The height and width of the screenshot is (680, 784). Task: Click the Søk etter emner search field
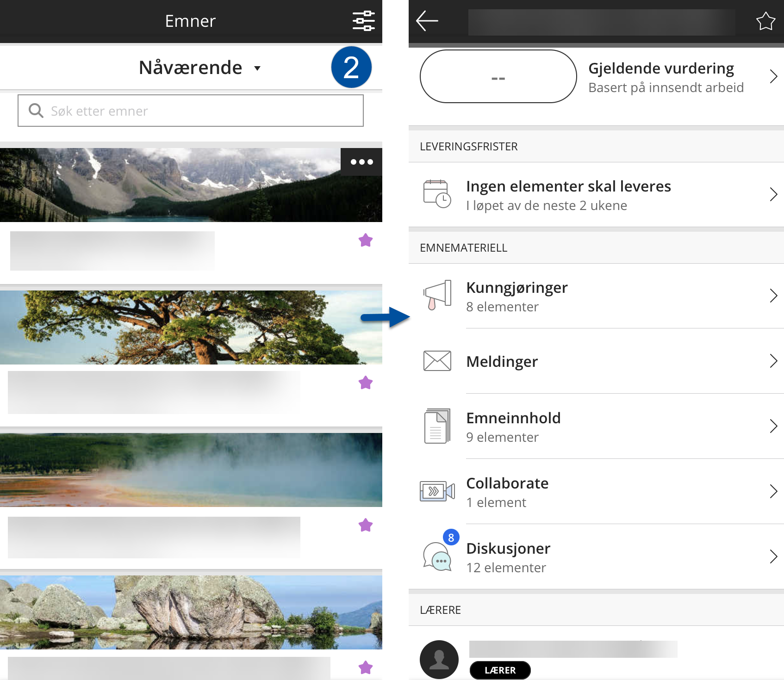point(191,111)
